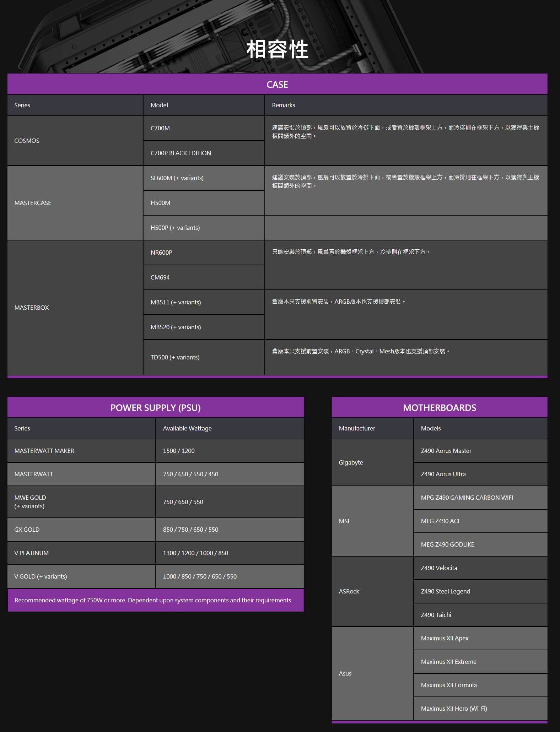Click the Available Wattage column header
This screenshot has width=560, height=732.
point(230,428)
